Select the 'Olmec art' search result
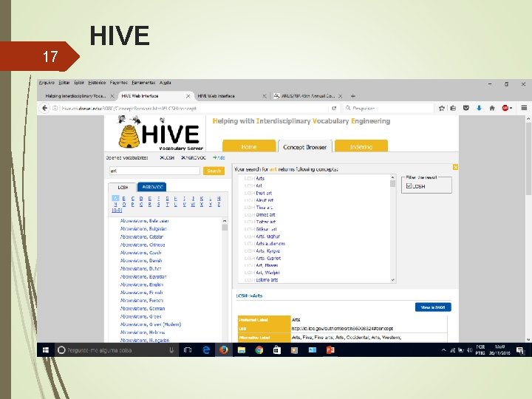The height and width of the screenshot is (399, 532). coord(265,214)
